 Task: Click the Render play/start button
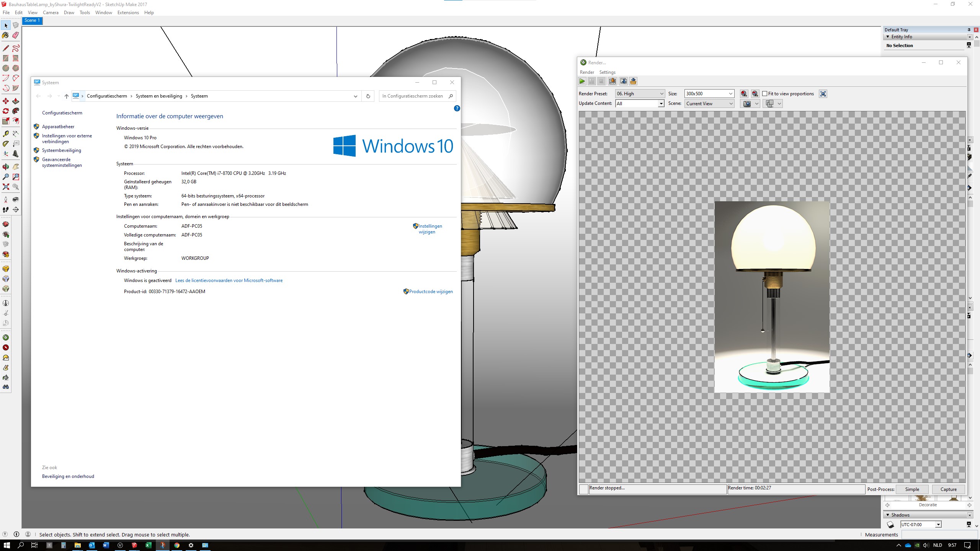(581, 82)
